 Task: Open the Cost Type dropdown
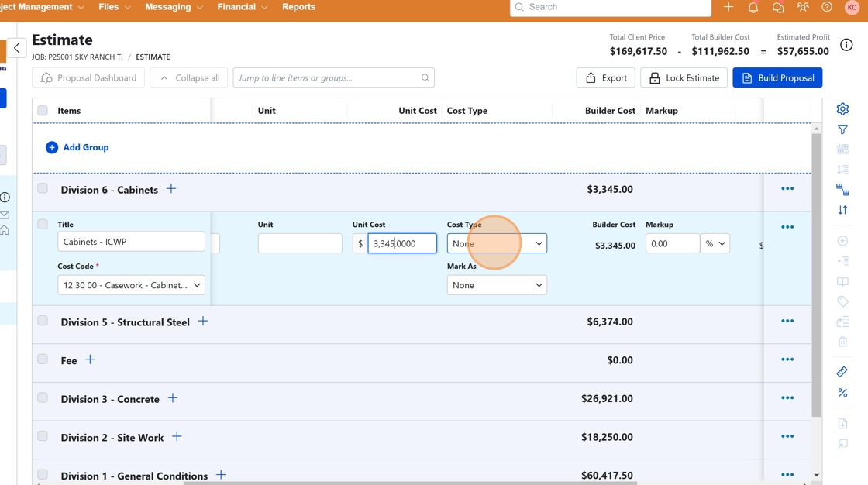(x=497, y=243)
